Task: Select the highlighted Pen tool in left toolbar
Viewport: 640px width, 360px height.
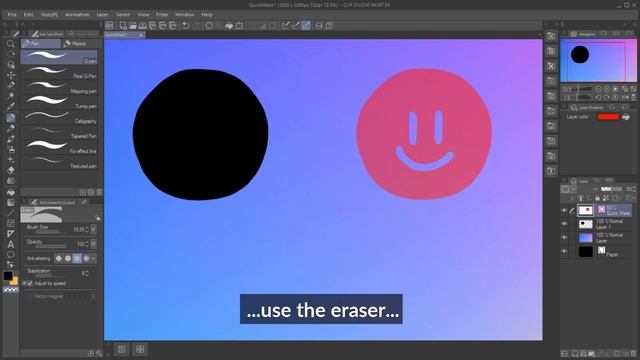Action: pos(11,118)
